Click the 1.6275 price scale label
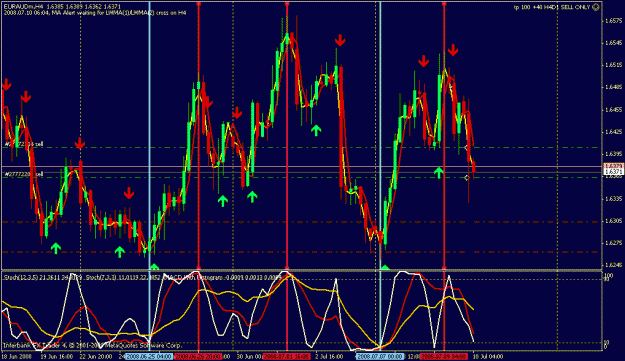The height and width of the screenshot is (361, 625). (x=614, y=243)
